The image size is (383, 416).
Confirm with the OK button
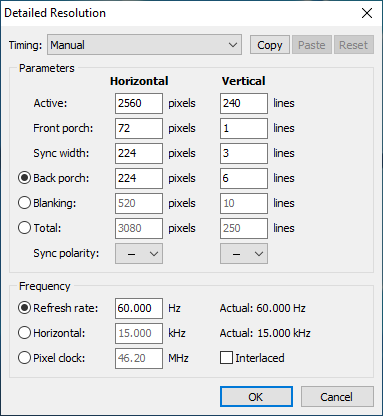256,397
